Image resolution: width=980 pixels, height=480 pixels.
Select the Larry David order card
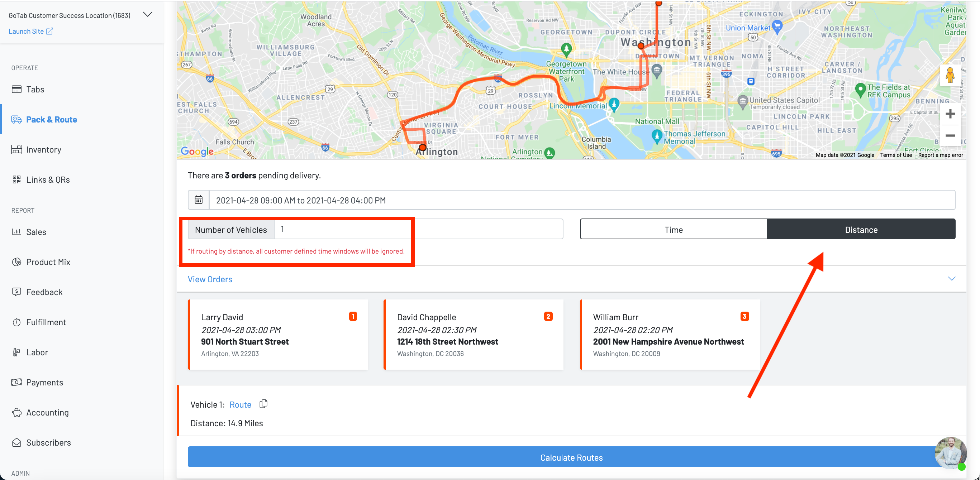tap(278, 335)
